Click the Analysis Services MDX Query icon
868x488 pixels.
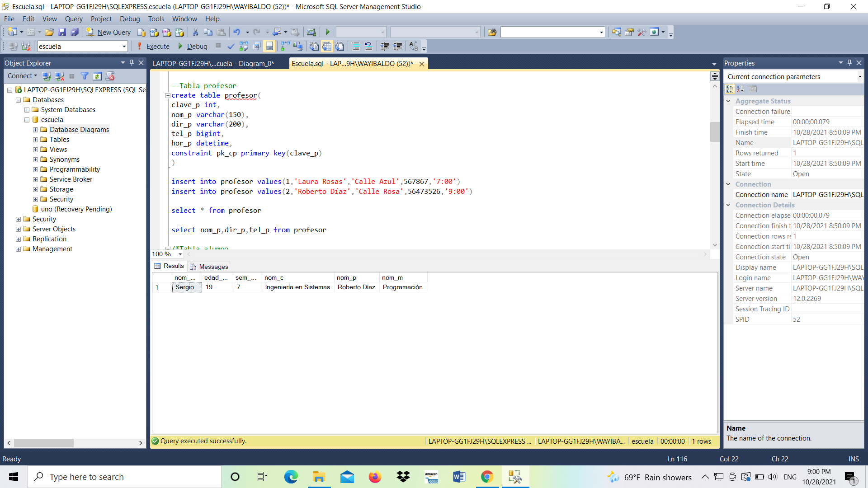click(154, 32)
